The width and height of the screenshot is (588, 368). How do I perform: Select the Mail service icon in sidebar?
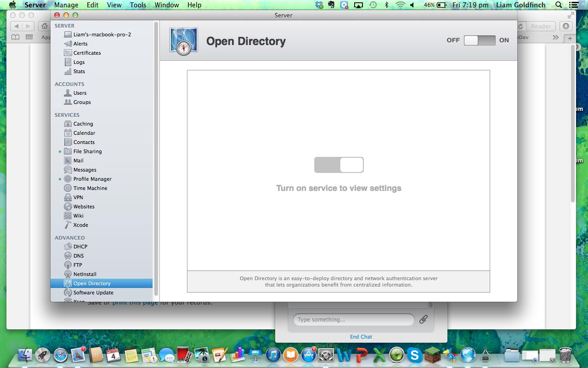[x=68, y=161]
